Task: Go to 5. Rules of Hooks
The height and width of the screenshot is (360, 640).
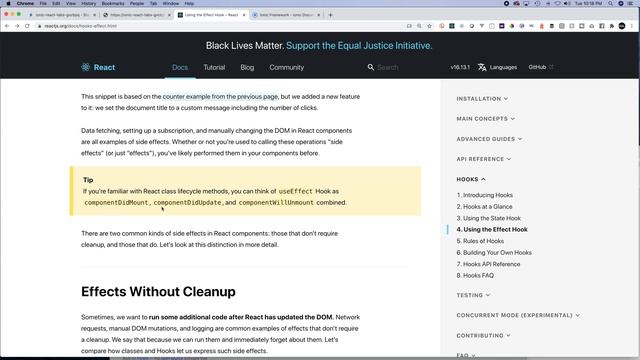Action: [480, 241]
